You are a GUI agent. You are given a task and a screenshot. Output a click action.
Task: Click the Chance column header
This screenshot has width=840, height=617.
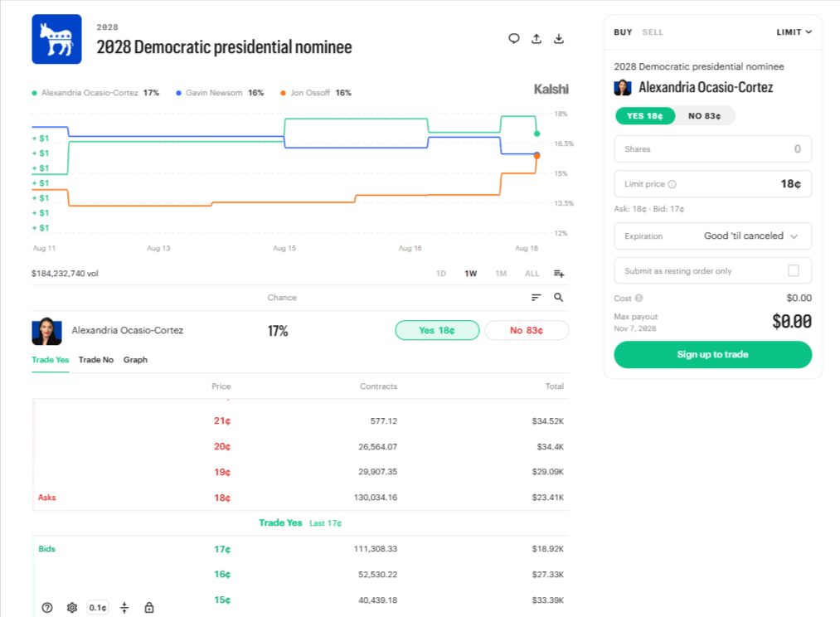282,298
